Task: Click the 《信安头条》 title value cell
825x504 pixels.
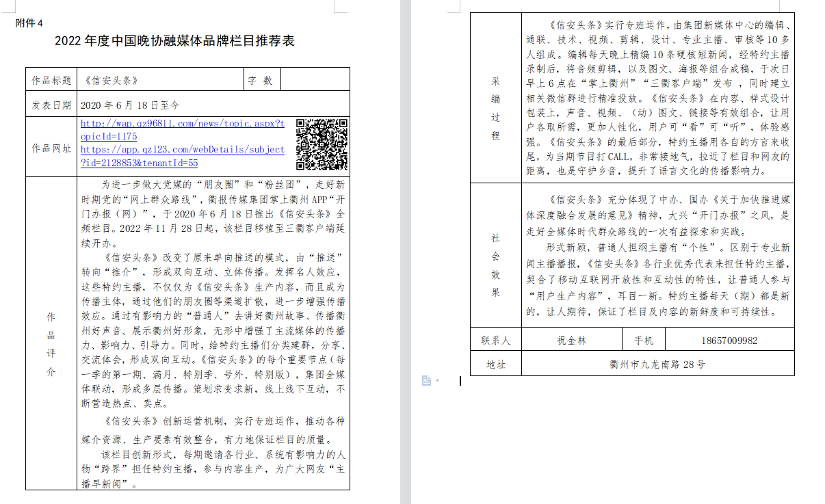Action: [161, 80]
